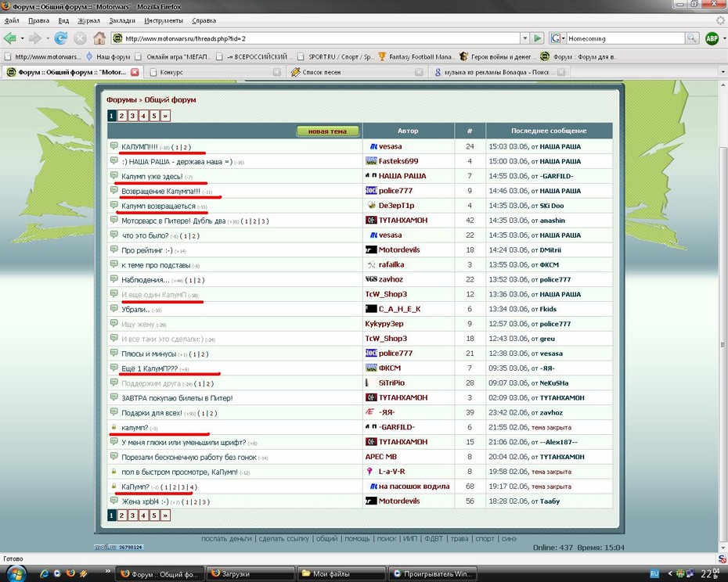Click the Firefox Back arrow button
The image size is (728, 582).
click(x=9, y=38)
